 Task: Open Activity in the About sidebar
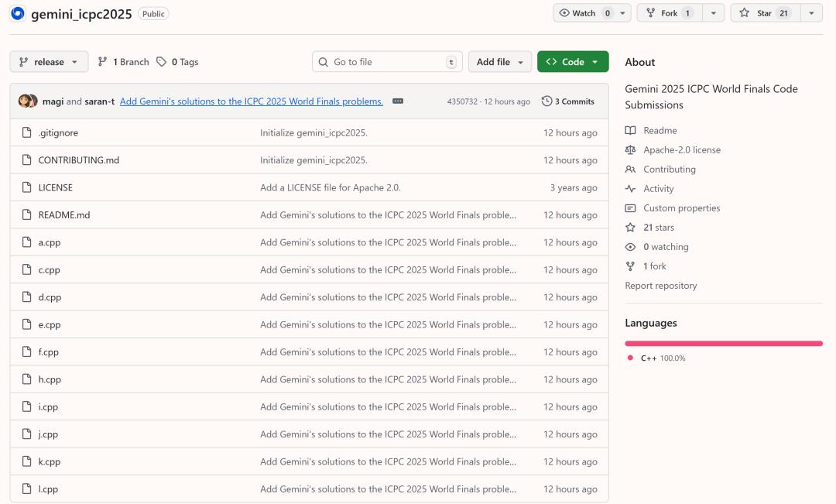(x=658, y=189)
